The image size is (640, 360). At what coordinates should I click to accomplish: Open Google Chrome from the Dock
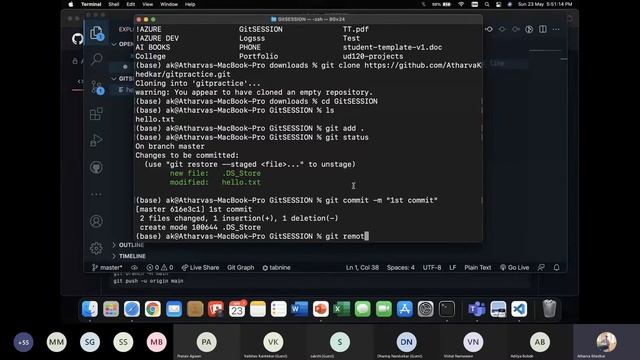[x=153, y=309]
